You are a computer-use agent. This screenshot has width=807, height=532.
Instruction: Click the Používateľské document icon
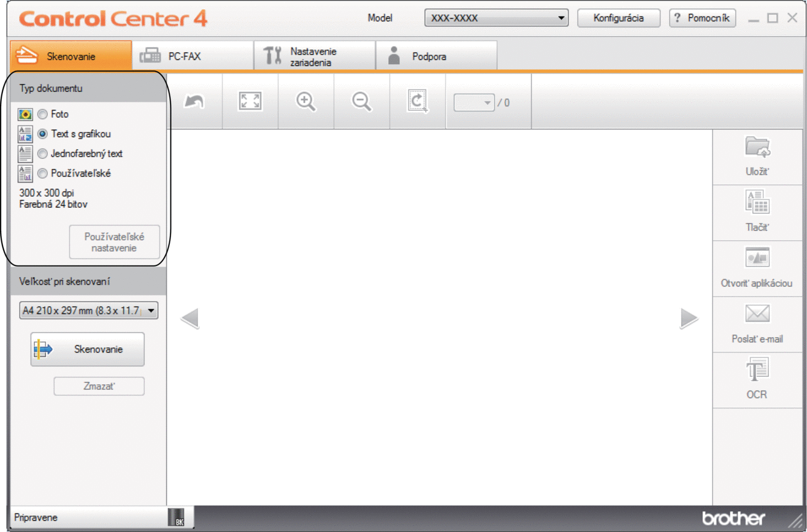click(x=26, y=173)
